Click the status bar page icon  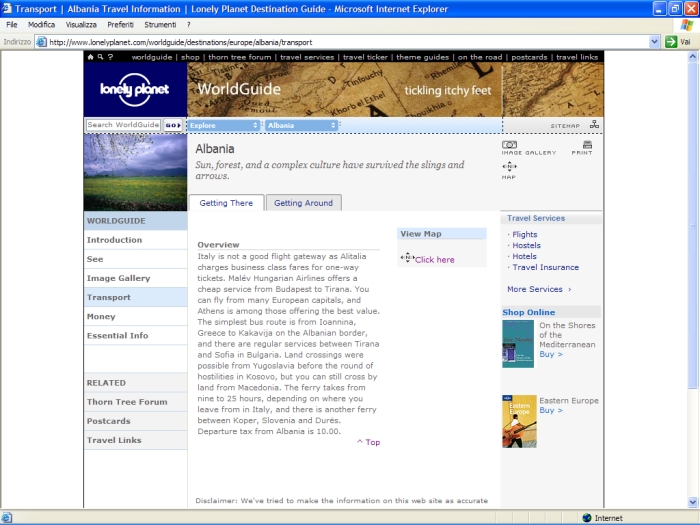point(7,518)
